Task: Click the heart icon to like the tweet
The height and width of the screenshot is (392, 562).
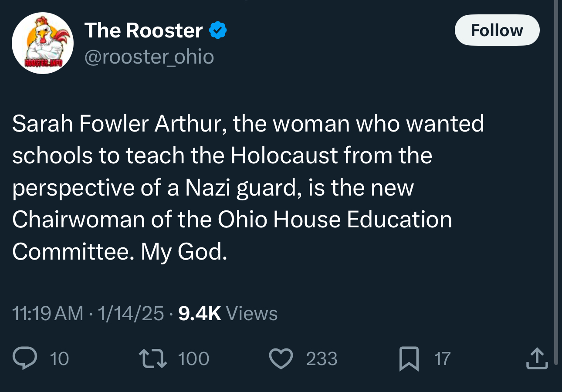Action: (x=281, y=358)
